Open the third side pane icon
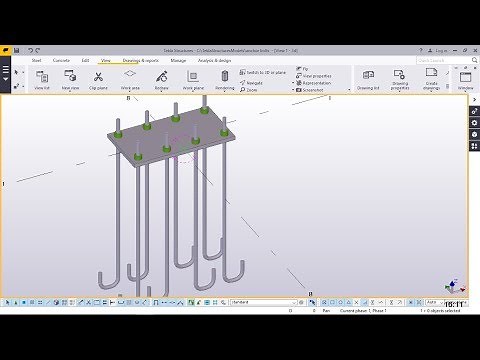Screen dimensions: 480x360 474,134
